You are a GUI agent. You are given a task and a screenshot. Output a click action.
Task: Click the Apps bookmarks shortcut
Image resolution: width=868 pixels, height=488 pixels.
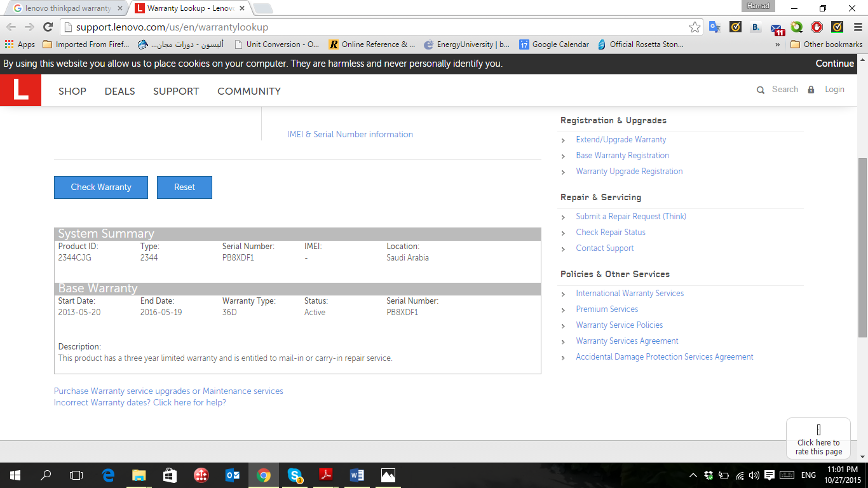point(20,44)
